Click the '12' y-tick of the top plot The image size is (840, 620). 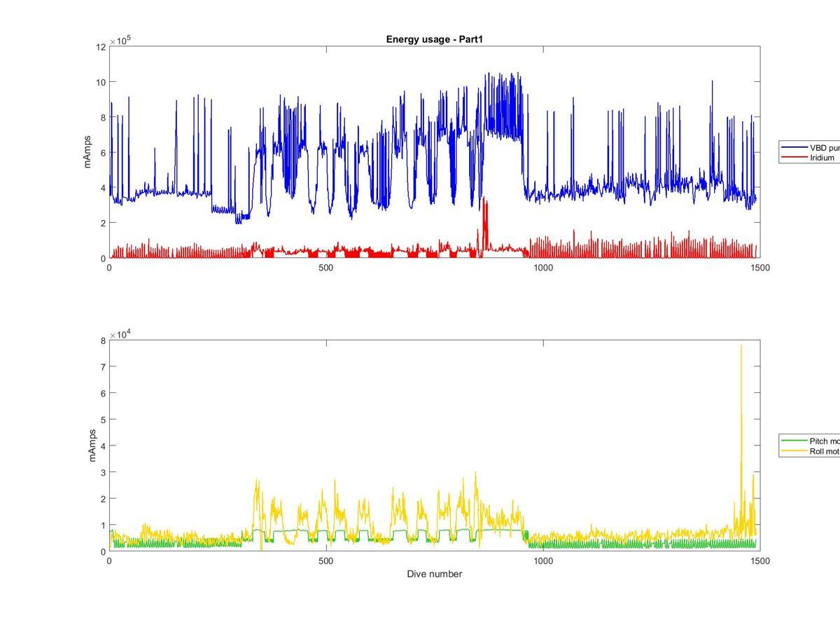[x=101, y=47]
